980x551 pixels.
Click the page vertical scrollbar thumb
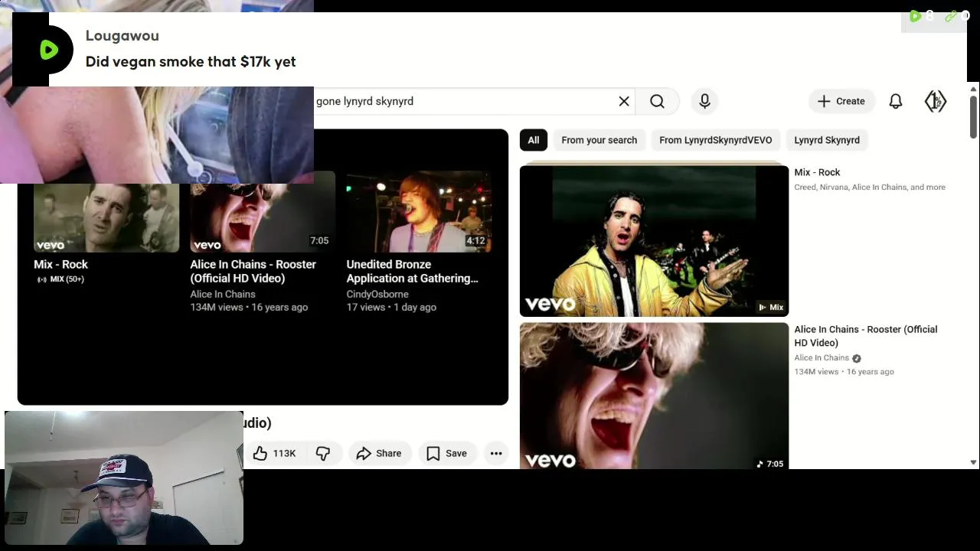(973, 117)
